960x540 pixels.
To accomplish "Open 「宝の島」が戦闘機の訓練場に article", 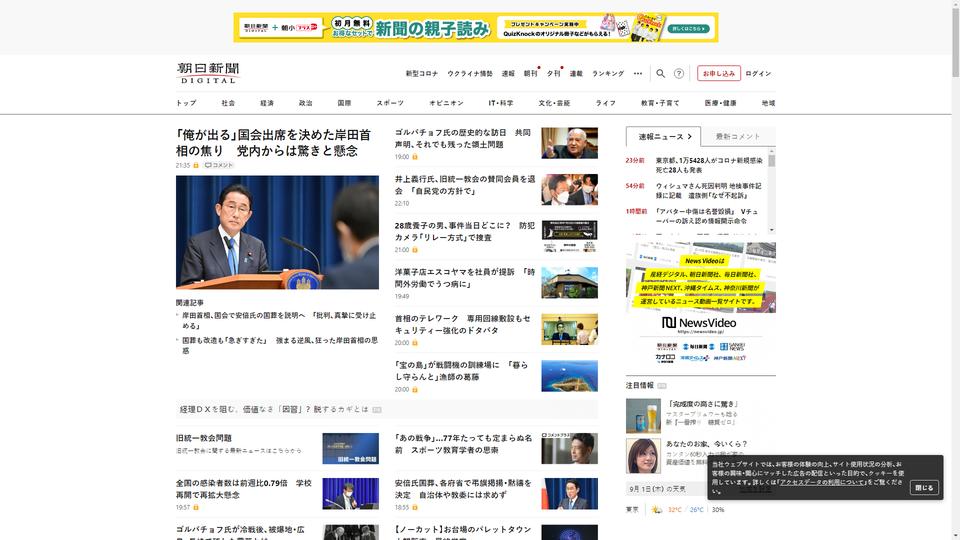I will point(462,371).
